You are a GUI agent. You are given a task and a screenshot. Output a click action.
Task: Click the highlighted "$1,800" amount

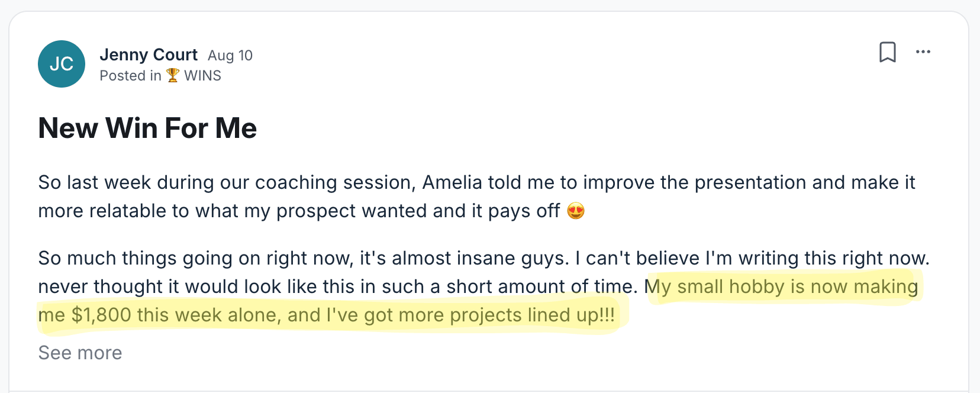101,315
